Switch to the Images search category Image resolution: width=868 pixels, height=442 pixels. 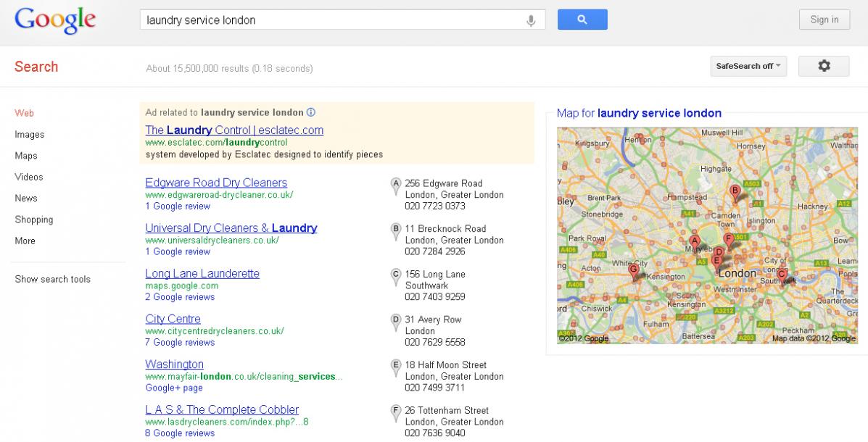[29, 135]
